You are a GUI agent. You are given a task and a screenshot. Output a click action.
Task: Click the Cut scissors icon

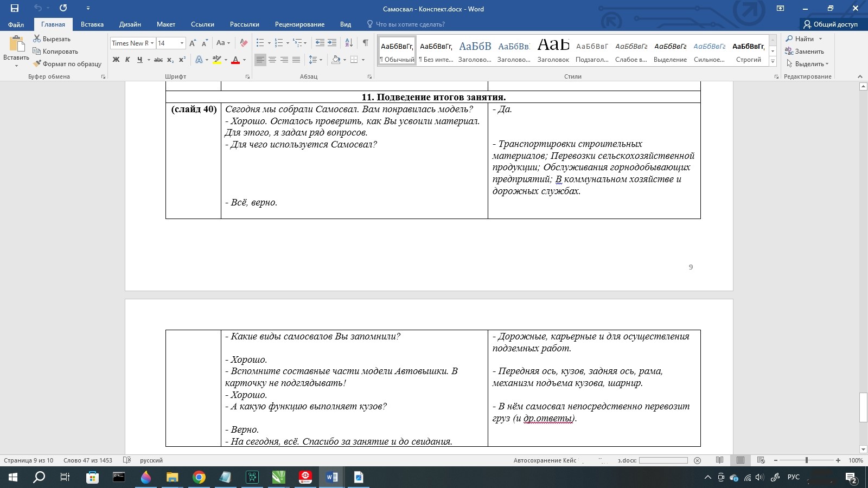[37, 38]
